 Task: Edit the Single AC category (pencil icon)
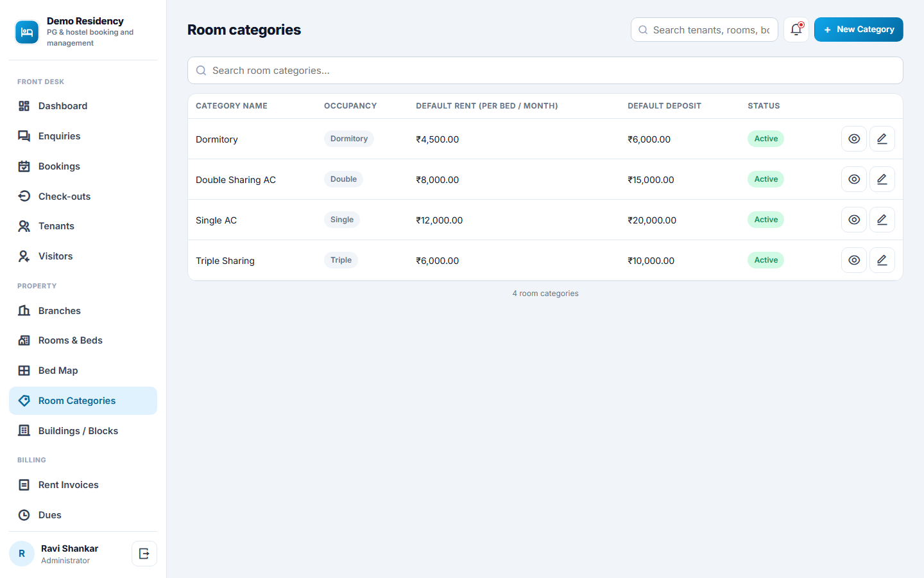point(882,220)
